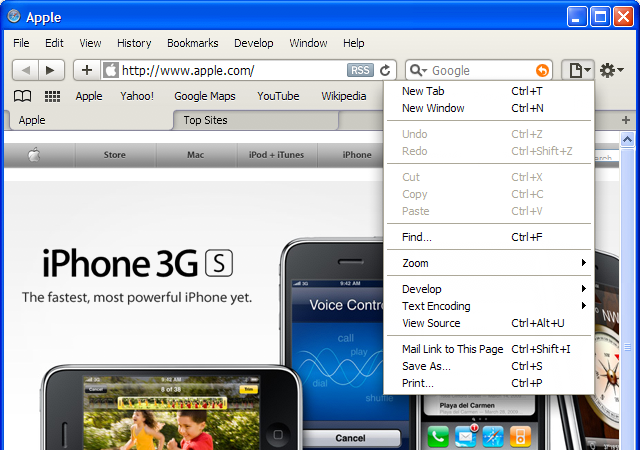Choose Save As... from the menu
Screen dimensions: 640x450
click(x=489, y=366)
